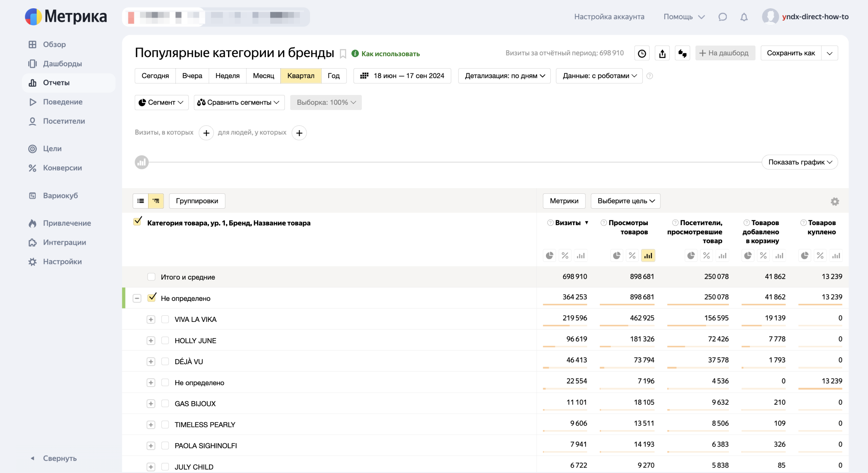This screenshot has width=868, height=473.
Task: Switch to flat list view icon
Action: click(x=141, y=201)
